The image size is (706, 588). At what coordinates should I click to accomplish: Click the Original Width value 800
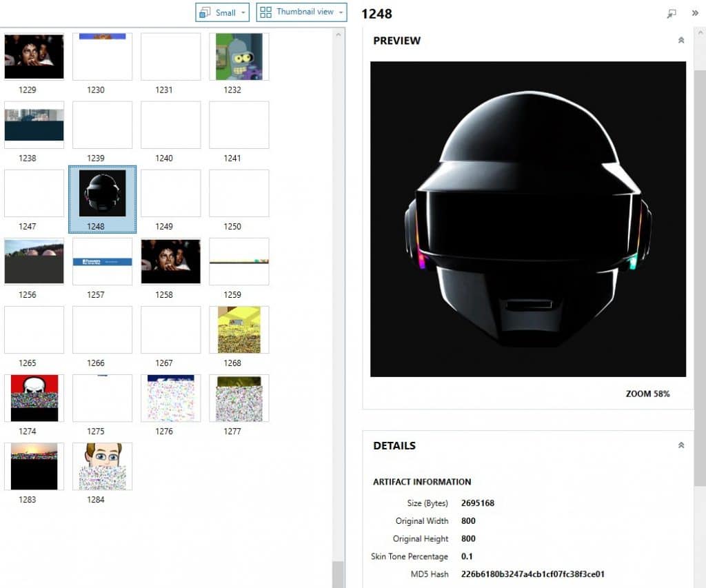(x=468, y=520)
